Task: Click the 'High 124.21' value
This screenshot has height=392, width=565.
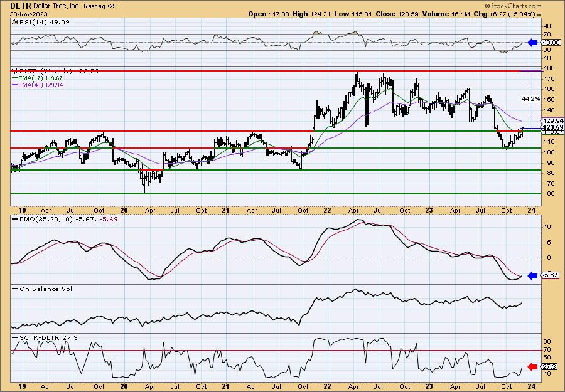Action: (311, 14)
